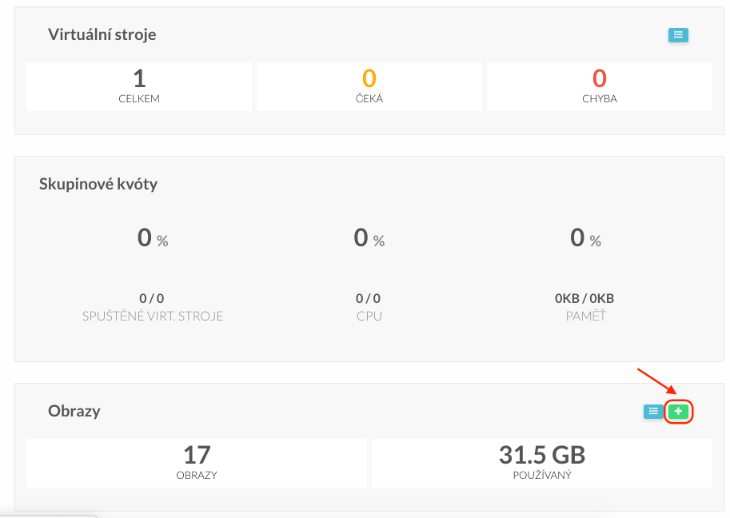Click the 0KB / 0KB memory value
The width and height of the screenshot is (730, 518).
(x=585, y=298)
